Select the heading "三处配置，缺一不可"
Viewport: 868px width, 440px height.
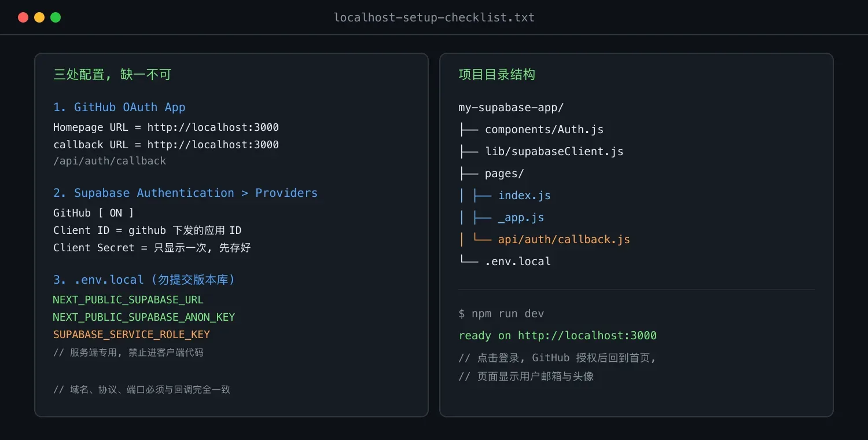point(112,75)
